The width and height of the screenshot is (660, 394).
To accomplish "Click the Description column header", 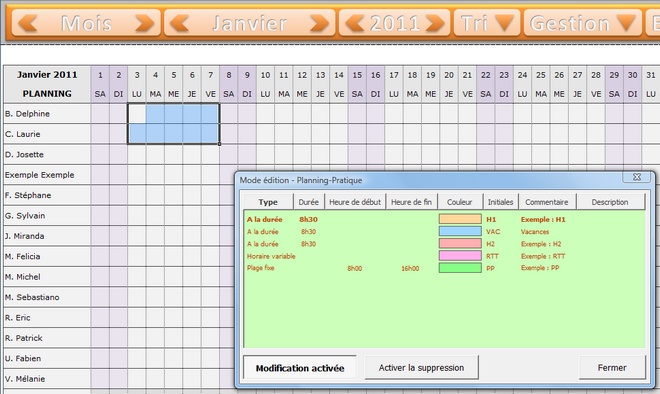I will tap(610, 202).
